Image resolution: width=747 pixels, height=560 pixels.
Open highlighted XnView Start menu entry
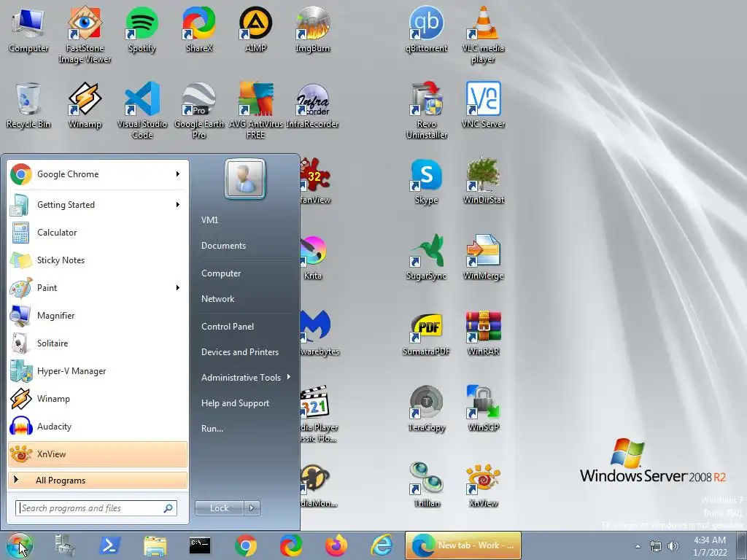click(98, 454)
